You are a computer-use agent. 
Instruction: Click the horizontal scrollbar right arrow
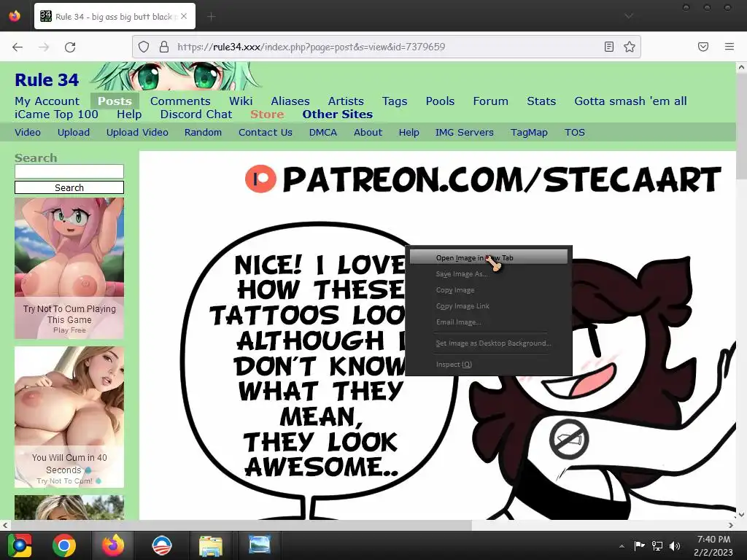731,525
